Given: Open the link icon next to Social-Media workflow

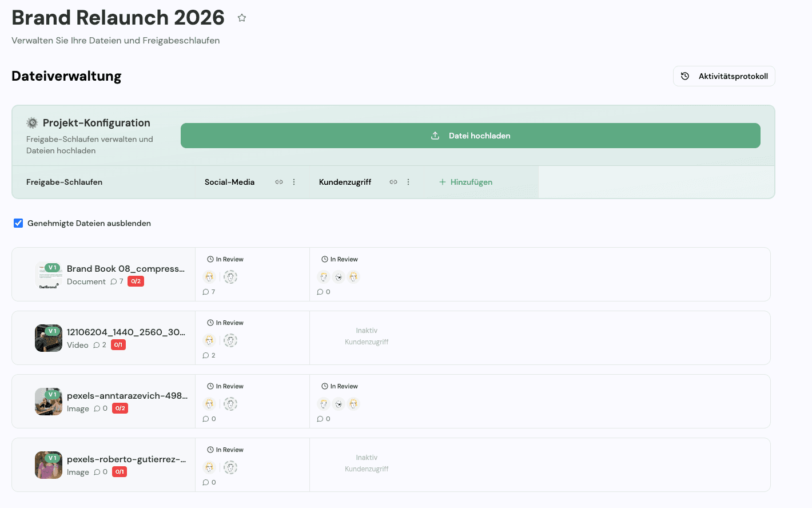Looking at the screenshot, I should click(279, 182).
